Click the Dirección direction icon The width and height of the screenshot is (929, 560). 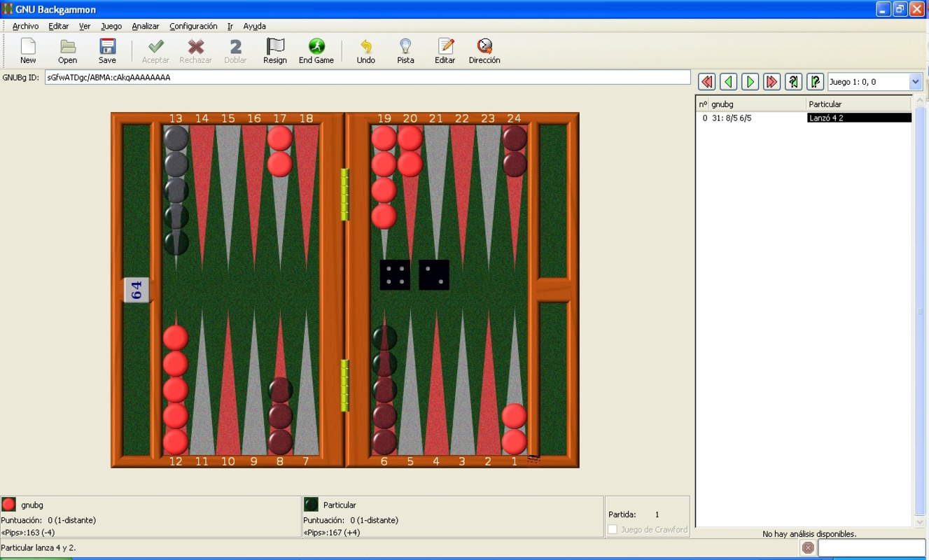(484, 49)
